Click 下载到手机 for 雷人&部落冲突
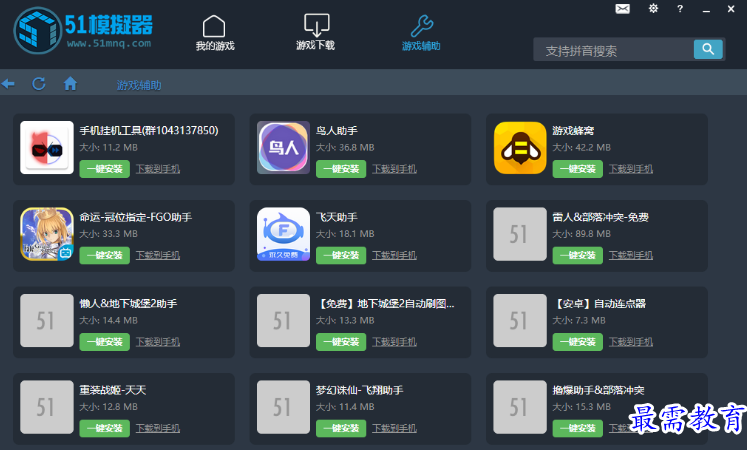This screenshot has width=753, height=450. [x=631, y=255]
